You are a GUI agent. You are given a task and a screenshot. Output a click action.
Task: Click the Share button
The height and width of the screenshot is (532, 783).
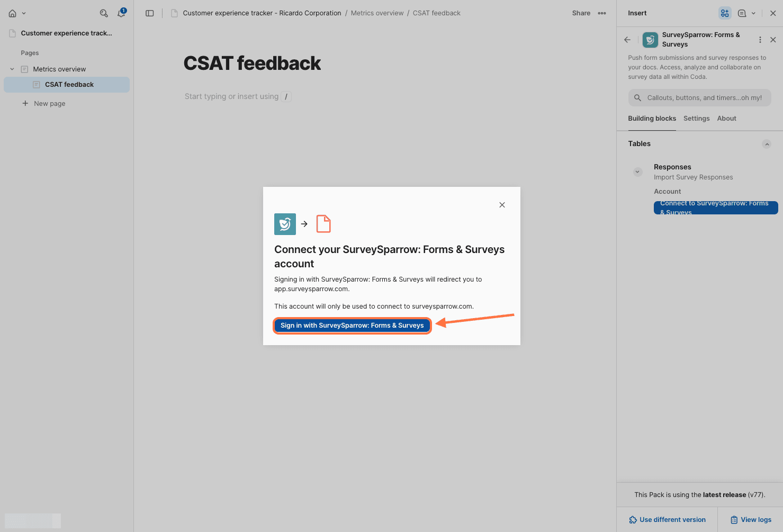581,13
